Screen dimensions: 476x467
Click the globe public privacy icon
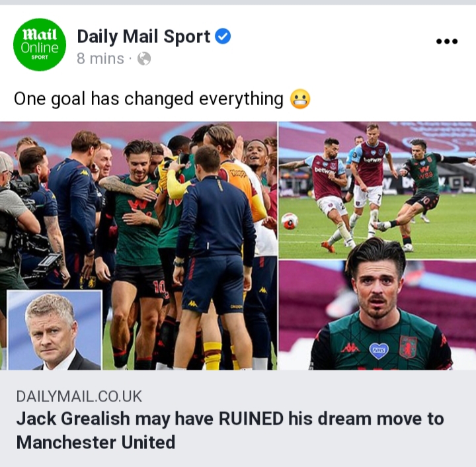click(144, 59)
